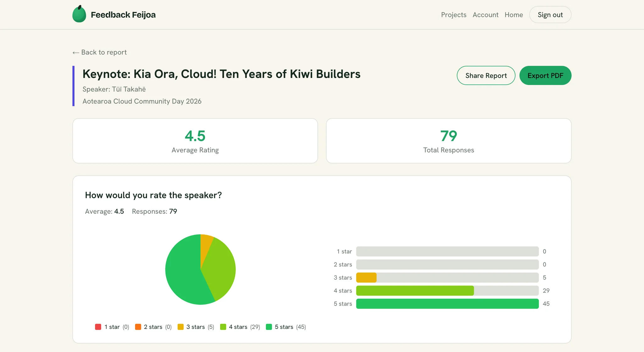
Task: Click the 79 Total Responses card
Action: [448, 141]
